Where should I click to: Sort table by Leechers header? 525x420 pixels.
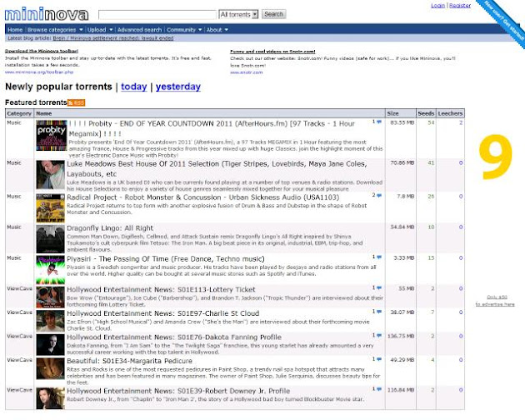(x=450, y=113)
